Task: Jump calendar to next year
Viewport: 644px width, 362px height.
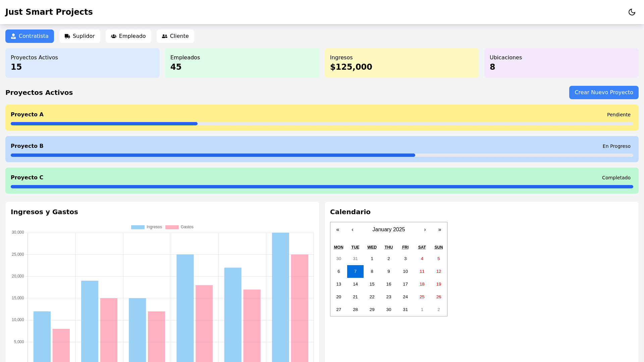Action: [440, 230]
